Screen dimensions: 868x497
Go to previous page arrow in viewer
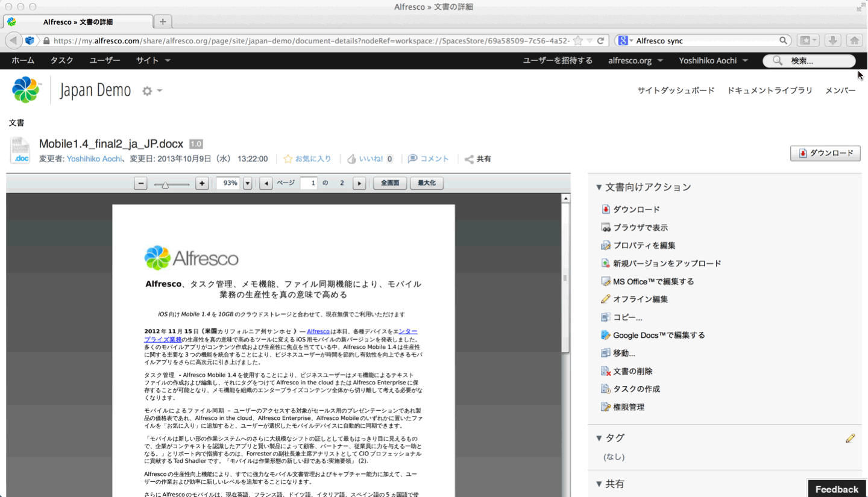pos(266,183)
